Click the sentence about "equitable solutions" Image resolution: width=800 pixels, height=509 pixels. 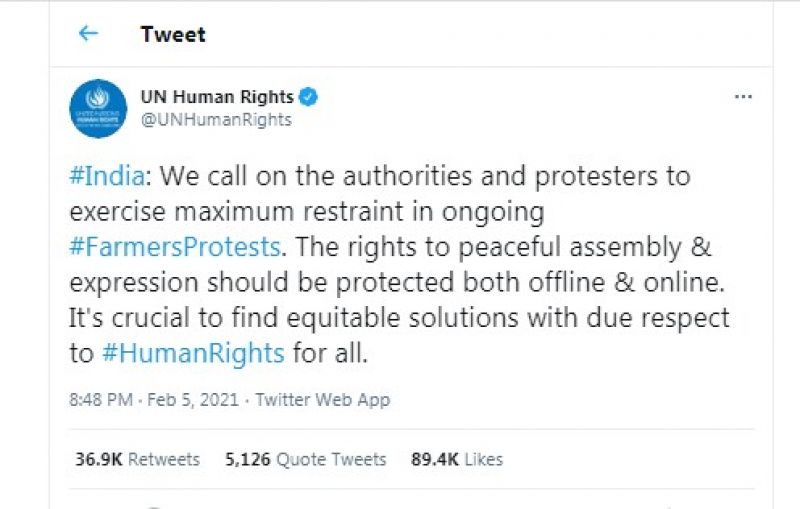tap(400, 318)
